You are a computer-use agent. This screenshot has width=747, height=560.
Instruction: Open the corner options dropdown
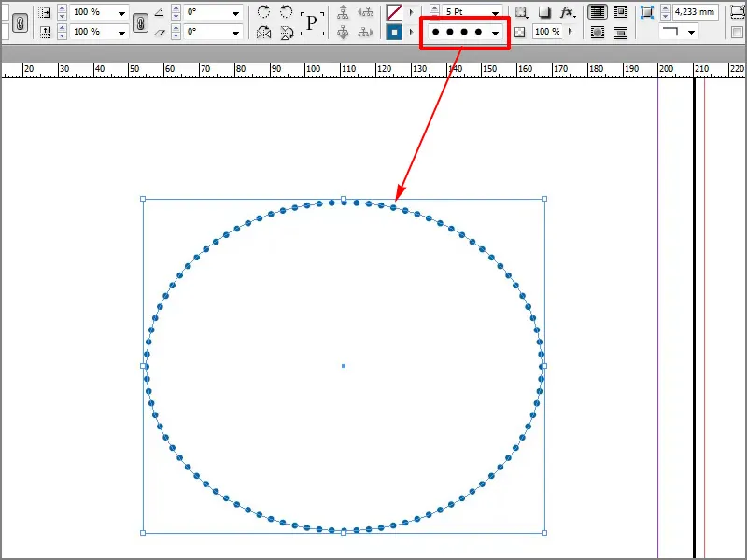[x=691, y=32]
